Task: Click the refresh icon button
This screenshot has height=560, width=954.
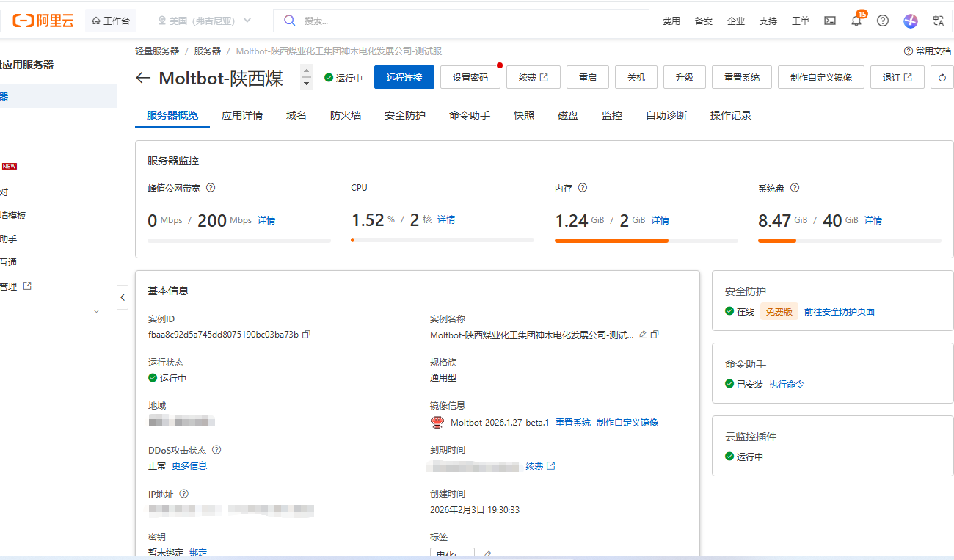Action: (942, 78)
